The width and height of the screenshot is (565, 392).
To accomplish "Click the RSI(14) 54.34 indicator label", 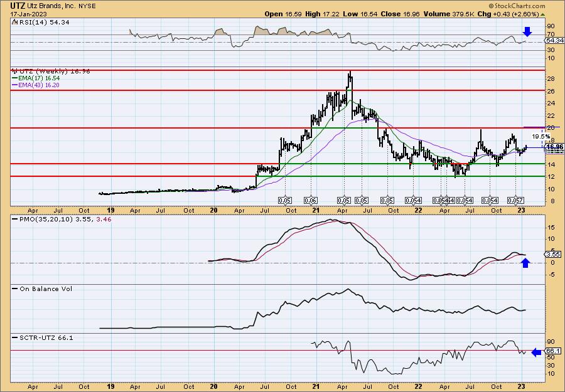I will coord(41,23).
